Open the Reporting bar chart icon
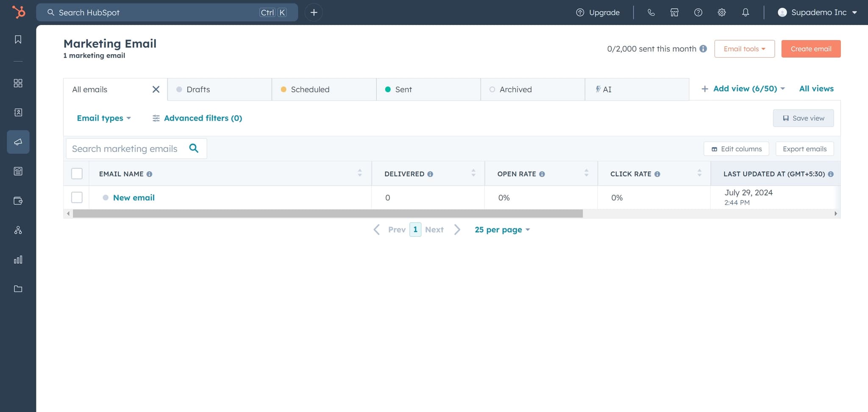The width and height of the screenshot is (868, 412). (18, 259)
